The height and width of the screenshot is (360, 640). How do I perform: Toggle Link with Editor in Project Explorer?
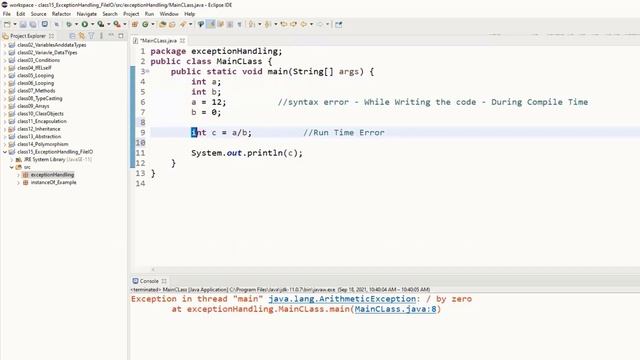(82, 36)
